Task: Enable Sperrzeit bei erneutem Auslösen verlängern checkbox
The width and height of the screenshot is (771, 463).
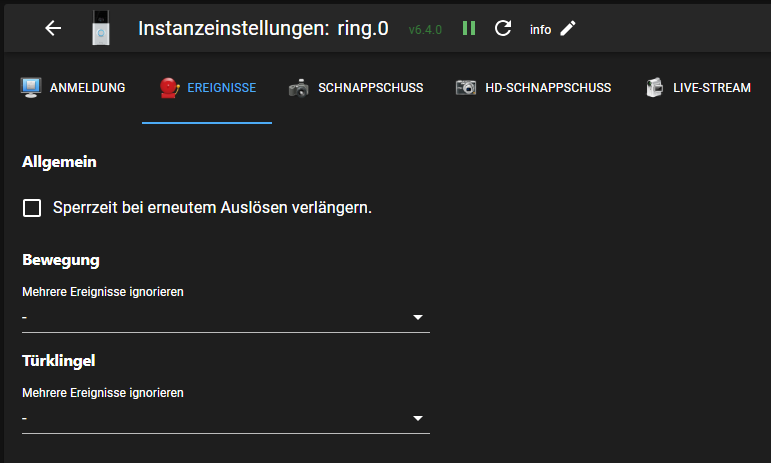Action: [x=32, y=208]
